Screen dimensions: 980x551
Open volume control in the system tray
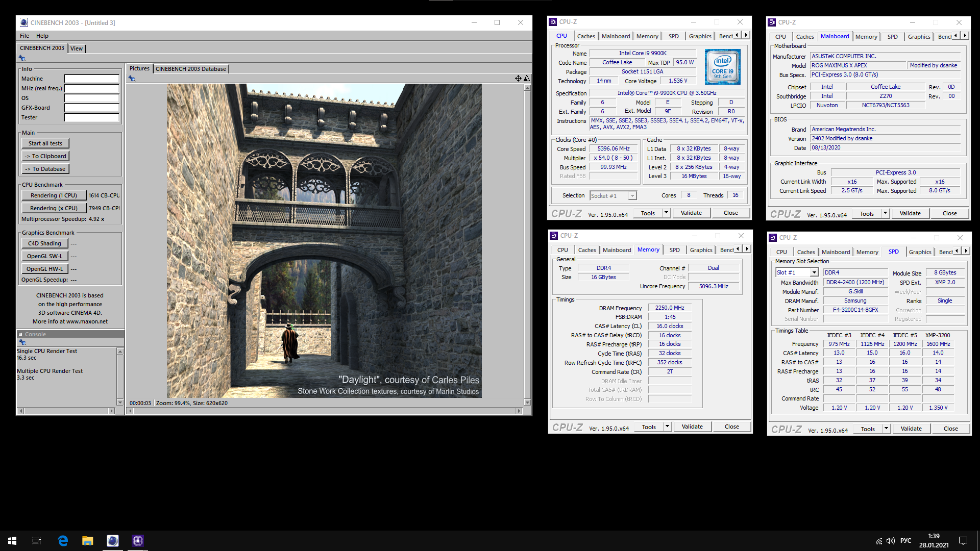pos(891,541)
